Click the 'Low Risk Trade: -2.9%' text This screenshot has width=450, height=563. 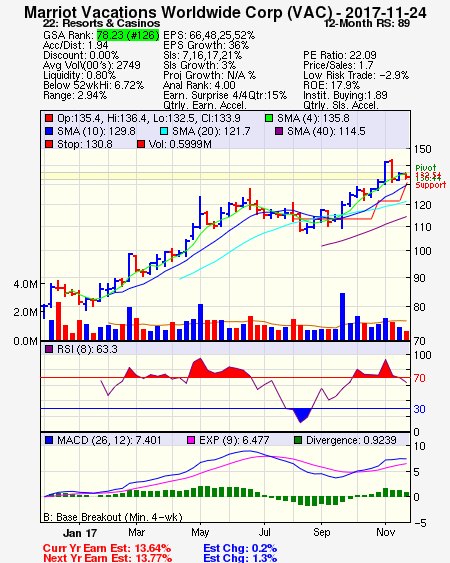point(356,75)
